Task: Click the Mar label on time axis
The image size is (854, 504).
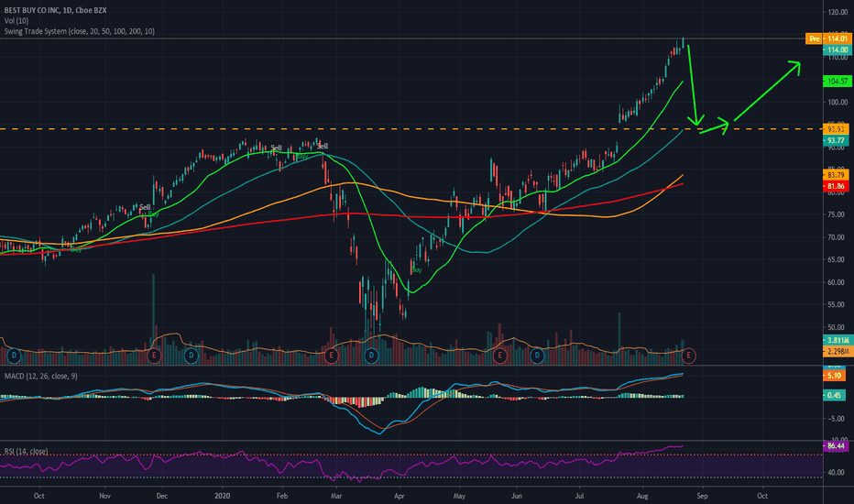Action: 336,496
